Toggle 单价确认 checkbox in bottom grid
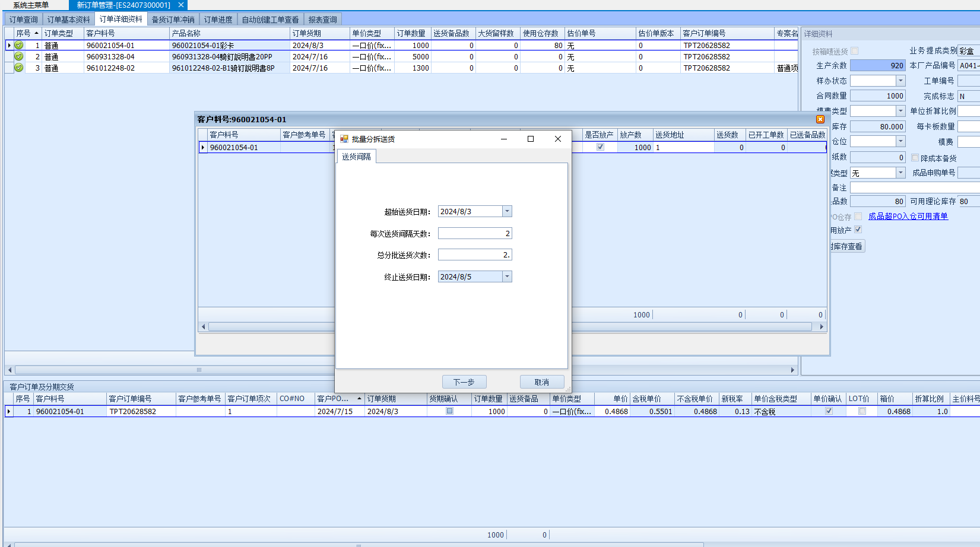The width and height of the screenshot is (980, 547). pyautogui.click(x=829, y=411)
